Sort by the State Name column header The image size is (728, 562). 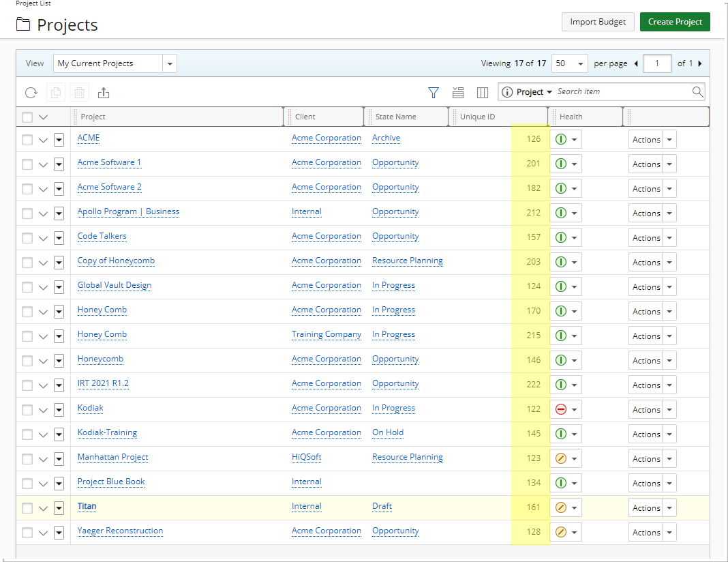coord(395,117)
